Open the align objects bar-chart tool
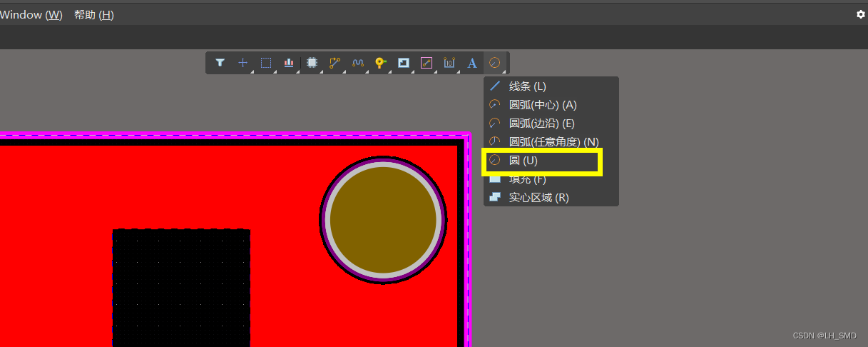Image resolution: width=868 pixels, height=347 pixels. point(289,63)
